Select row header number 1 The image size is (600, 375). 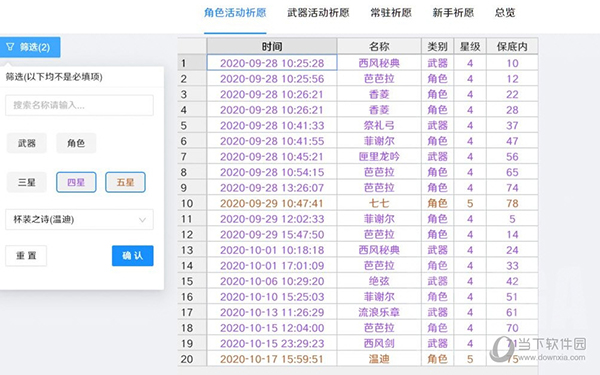(192, 63)
